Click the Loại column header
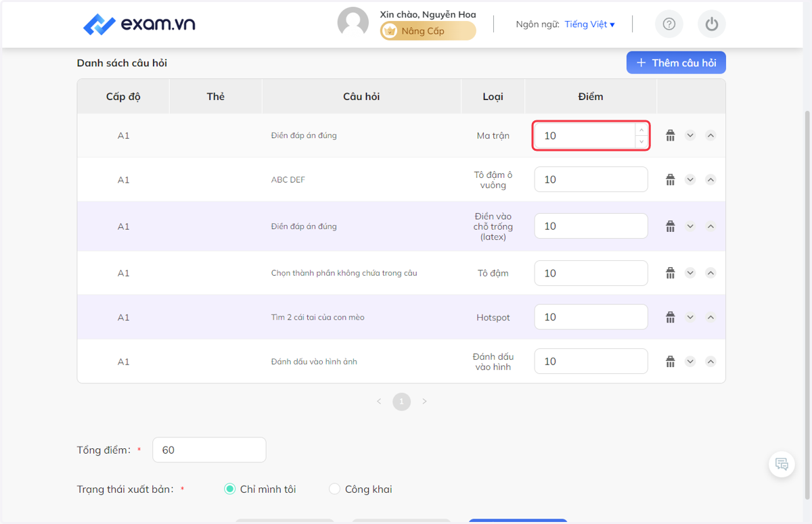Viewport: 812px width, 524px height. pos(493,97)
